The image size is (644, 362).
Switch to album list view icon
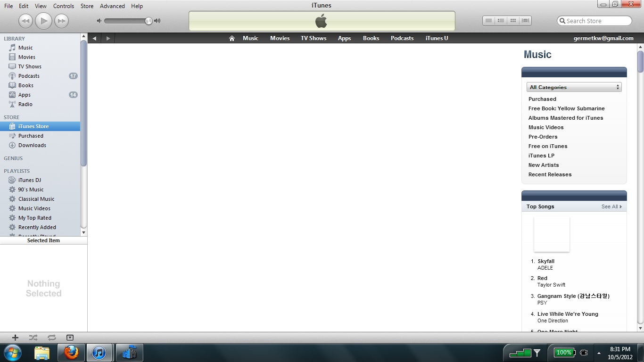pyautogui.click(x=501, y=21)
